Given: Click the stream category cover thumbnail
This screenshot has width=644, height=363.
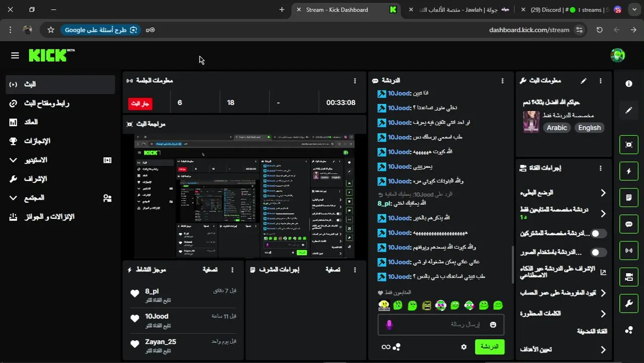Looking at the screenshot, I should [x=531, y=122].
